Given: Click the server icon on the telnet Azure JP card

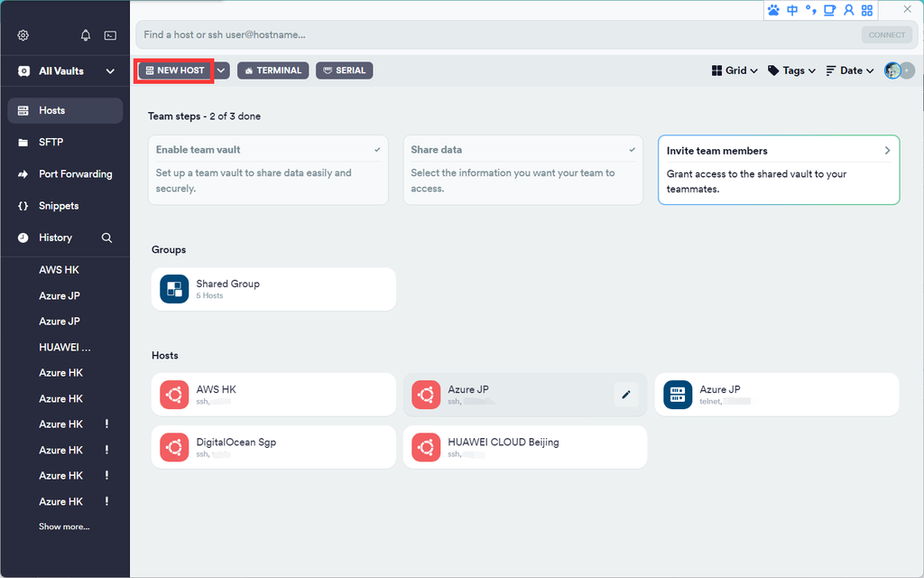Looking at the screenshot, I should click(678, 395).
